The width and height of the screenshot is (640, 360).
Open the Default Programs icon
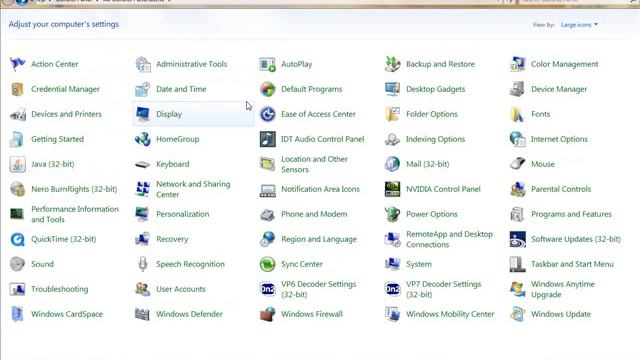[x=267, y=89]
